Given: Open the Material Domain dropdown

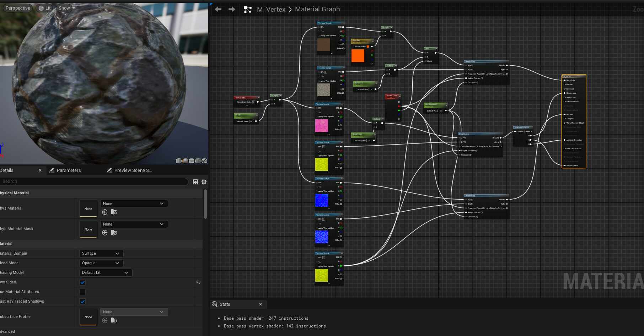Looking at the screenshot, I should [x=101, y=253].
